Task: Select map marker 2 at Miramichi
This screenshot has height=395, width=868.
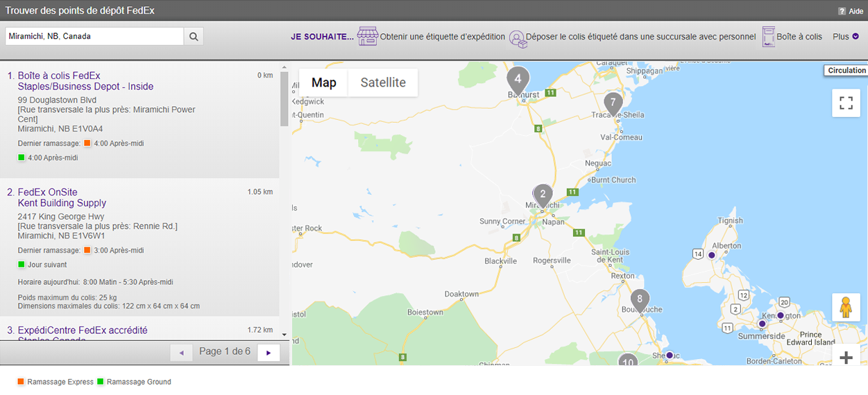Action: pos(543,197)
